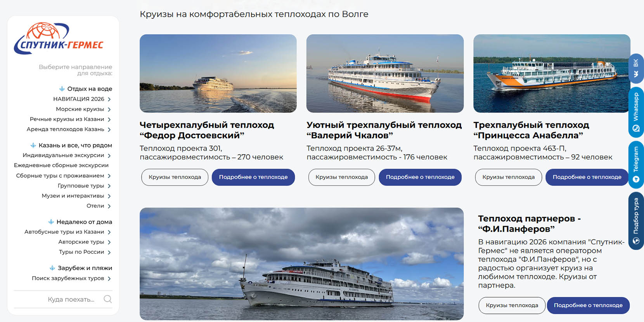644x322 pixels.
Task: Expand the Морские круизы chevron
Action: (x=109, y=109)
